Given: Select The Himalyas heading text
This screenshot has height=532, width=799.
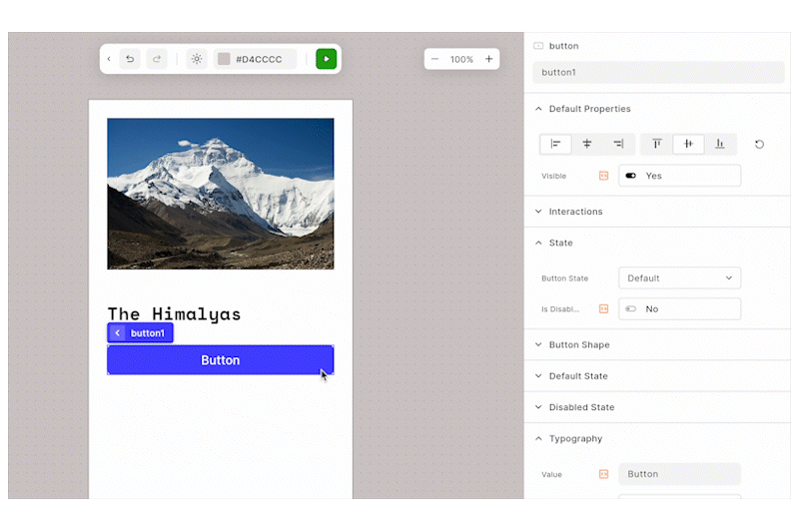Looking at the screenshot, I should [174, 314].
